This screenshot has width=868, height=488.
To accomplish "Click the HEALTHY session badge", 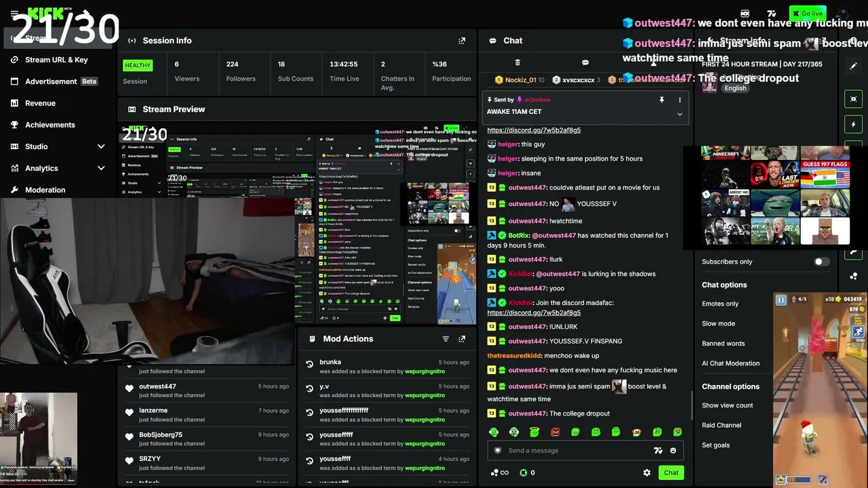I will click(x=138, y=66).
